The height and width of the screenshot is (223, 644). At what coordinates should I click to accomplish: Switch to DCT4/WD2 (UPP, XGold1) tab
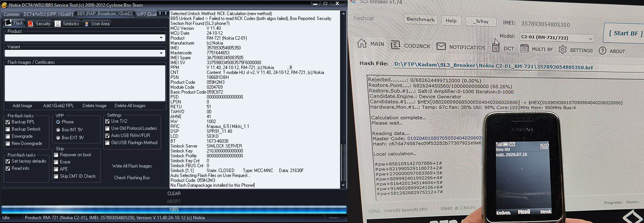pos(48,14)
